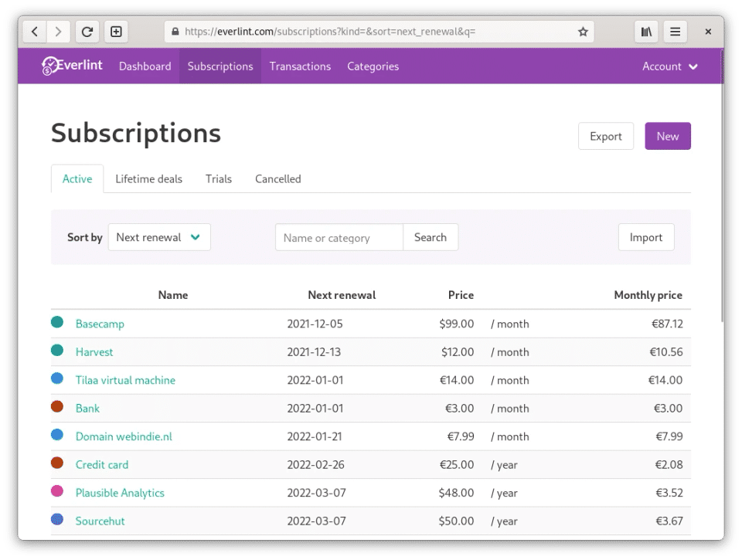The height and width of the screenshot is (560, 742).
Task: Export the subscriptions list
Action: (x=606, y=136)
